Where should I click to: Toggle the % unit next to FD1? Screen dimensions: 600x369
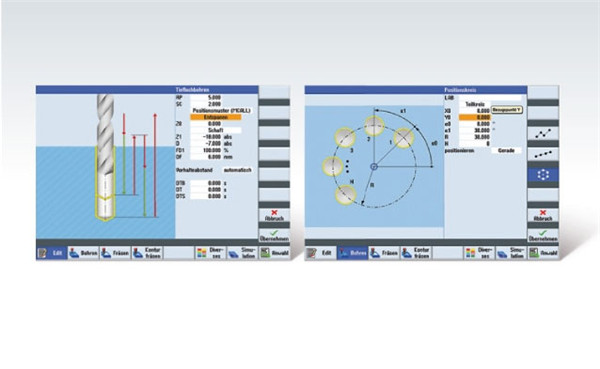226,150
